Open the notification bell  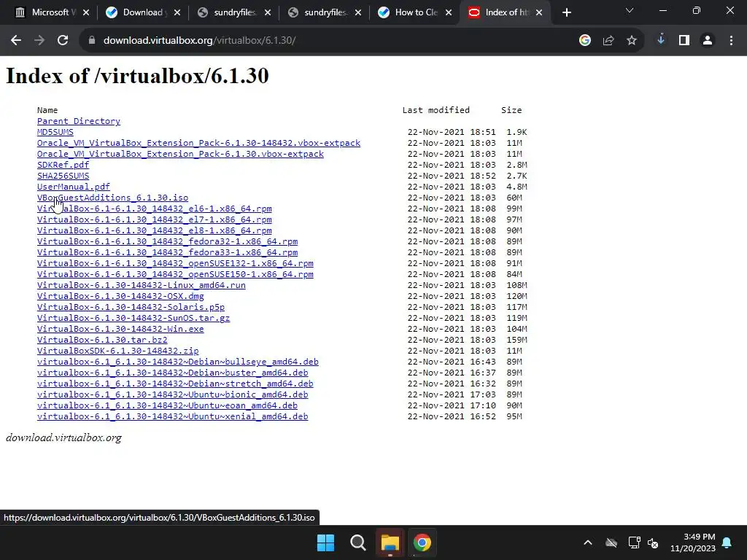(727, 542)
